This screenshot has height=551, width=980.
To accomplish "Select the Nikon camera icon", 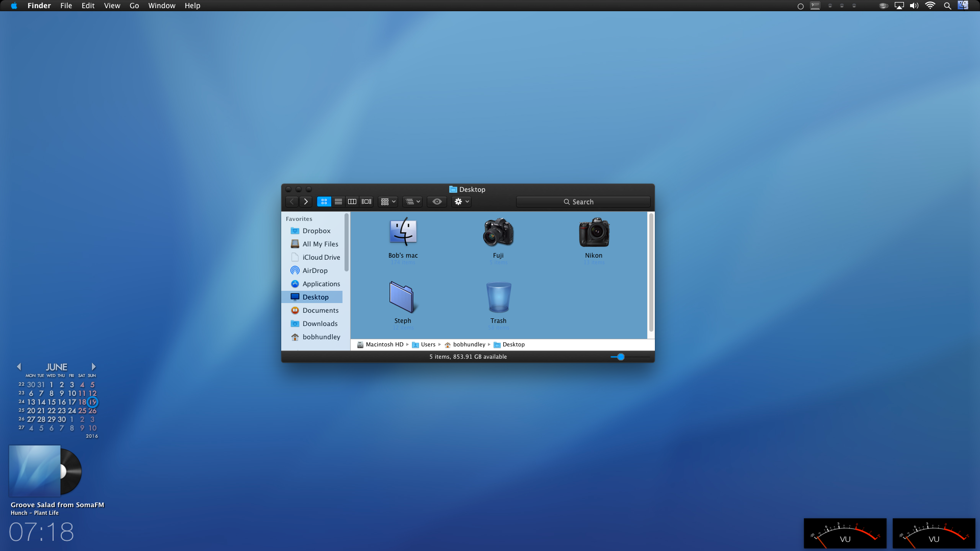I will [594, 233].
